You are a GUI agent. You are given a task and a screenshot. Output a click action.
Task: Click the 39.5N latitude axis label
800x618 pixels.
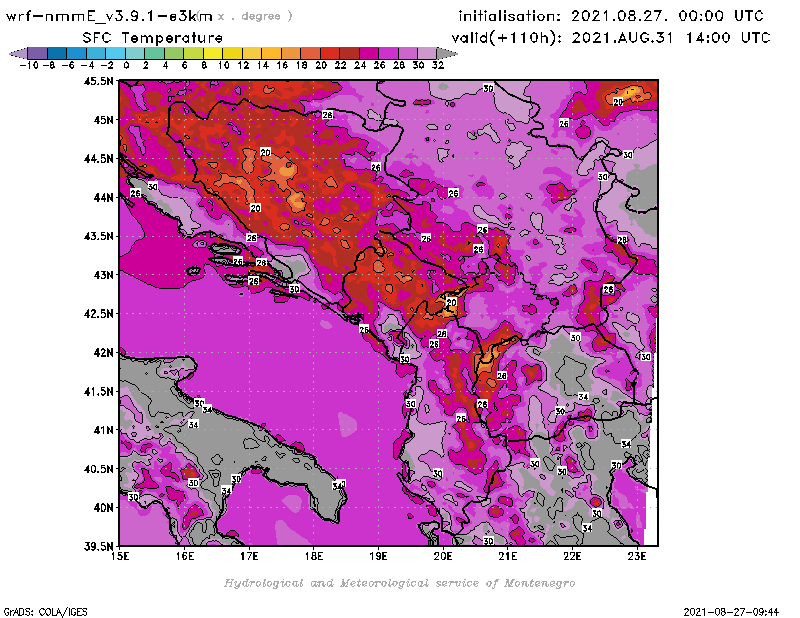point(97,546)
